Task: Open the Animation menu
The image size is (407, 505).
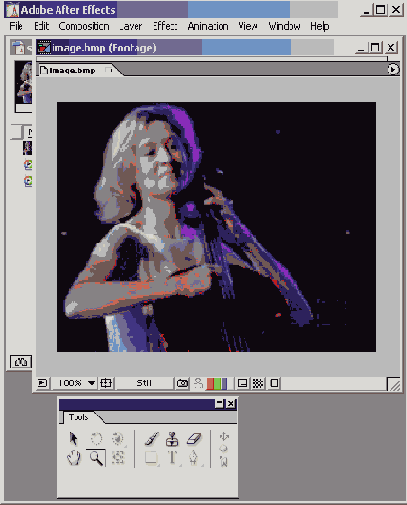Action: [x=208, y=26]
